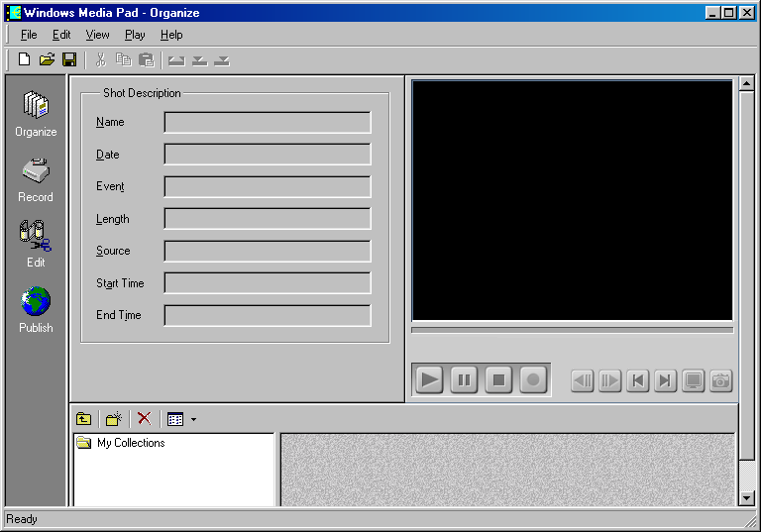Viewport: 761px width, 532px height.
Task: Open the Play menu
Action: 135,35
